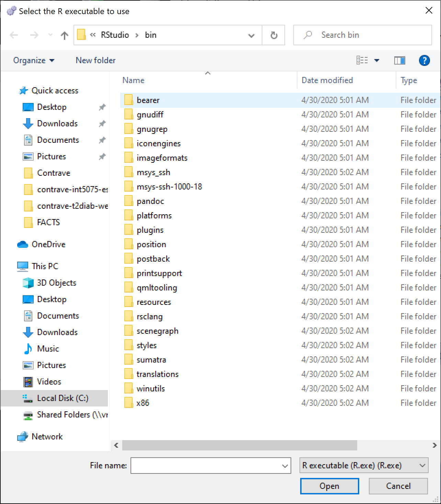
Task: Open the pandoc folder
Action: click(150, 201)
